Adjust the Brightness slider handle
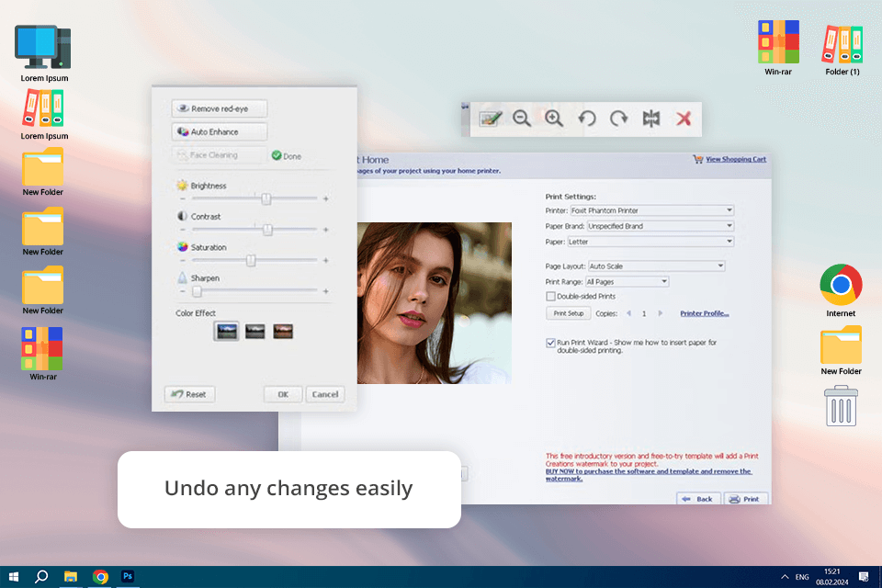 [266, 198]
